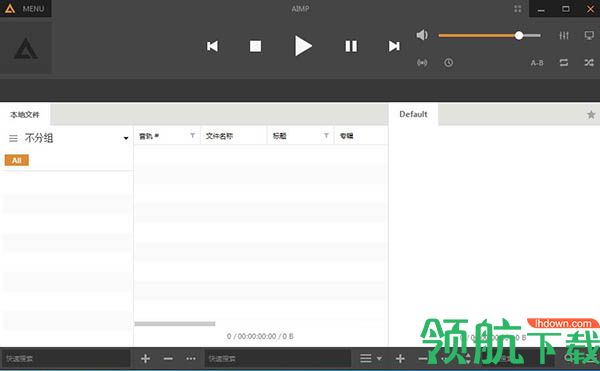Stop playback

pyautogui.click(x=255, y=46)
